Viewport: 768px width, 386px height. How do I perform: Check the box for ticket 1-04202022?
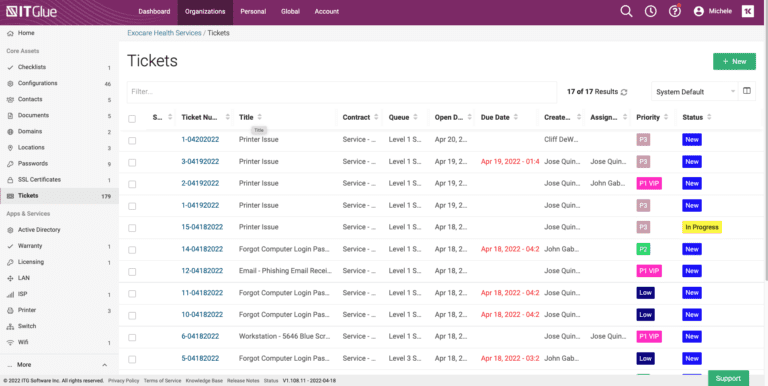click(132, 141)
